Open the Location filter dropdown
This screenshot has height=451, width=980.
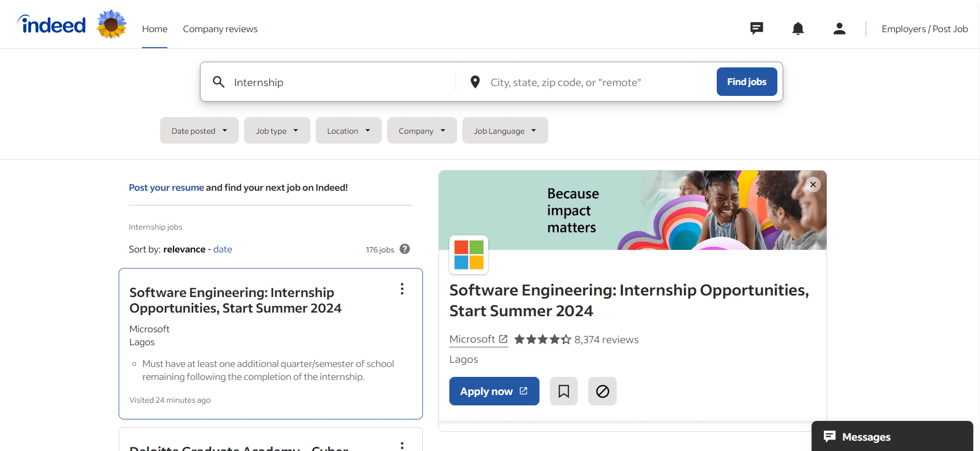tap(348, 131)
